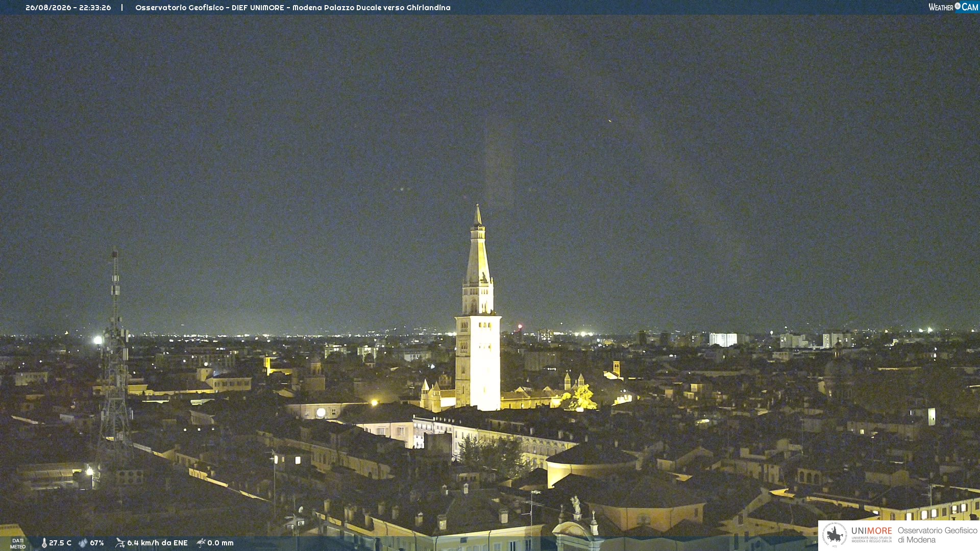Screen dimensions: 980x551
Task: Click the Ghirlandina tower spire tip
Action: coord(478,214)
